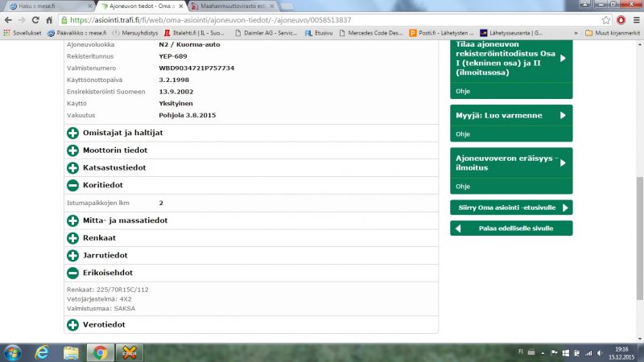The width and height of the screenshot is (644, 362).
Task: Click the Myyjä: Luo varmenne button
Action: (x=511, y=116)
